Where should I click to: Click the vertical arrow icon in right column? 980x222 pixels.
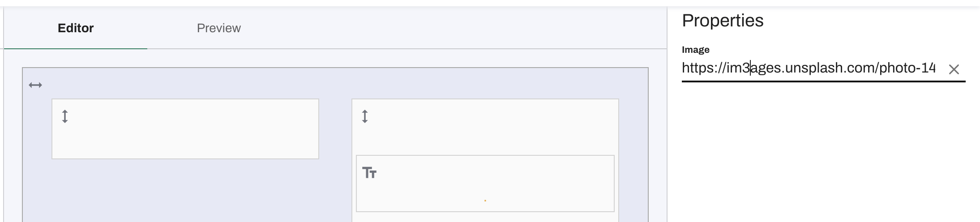click(365, 116)
